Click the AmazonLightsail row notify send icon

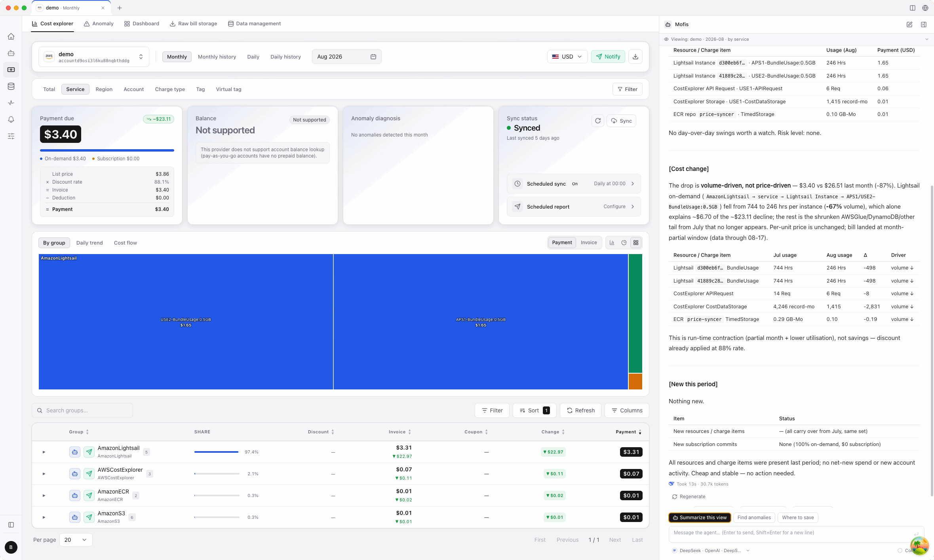coord(89,452)
